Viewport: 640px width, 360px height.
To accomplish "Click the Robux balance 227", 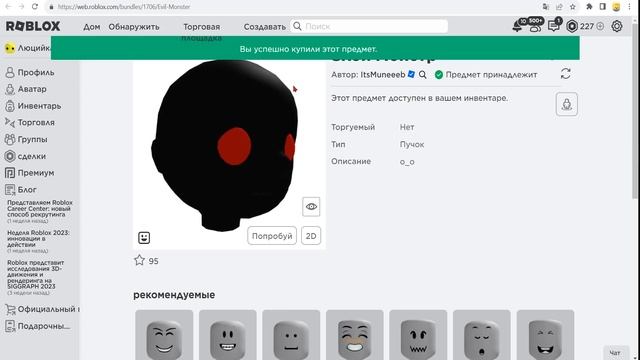I will tap(587, 27).
